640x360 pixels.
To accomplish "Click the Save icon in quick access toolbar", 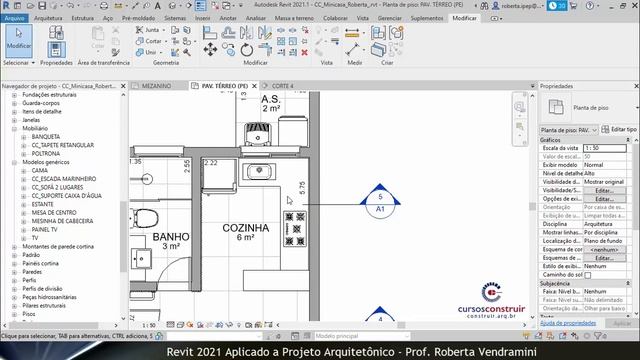I will point(42,6).
